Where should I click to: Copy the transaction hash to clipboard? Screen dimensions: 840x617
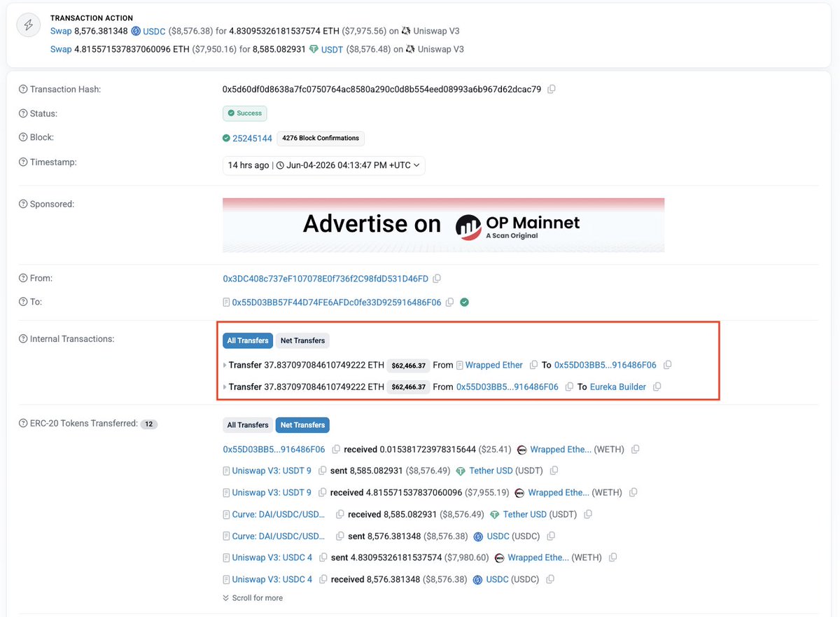pyautogui.click(x=552, y=90)
